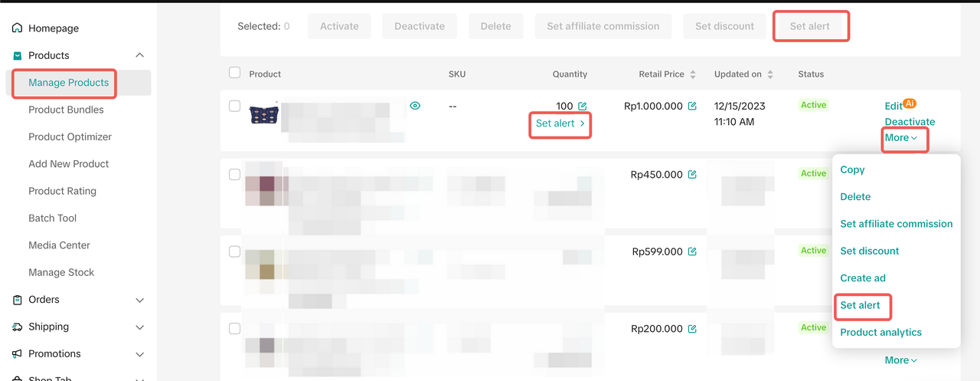This screenshot has height=381, width=980.
Task: Open Batch Tool in sidebar
Action: (x=52, y=218)
